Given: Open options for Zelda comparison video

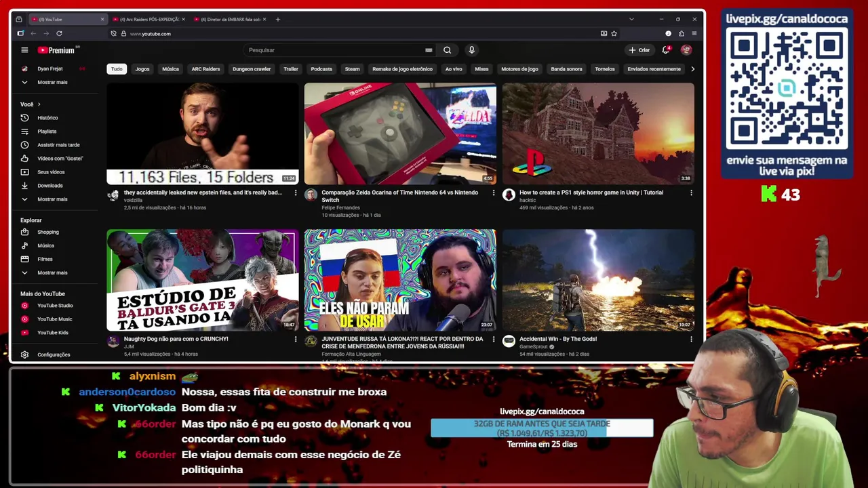Looking at the screenshot, I should click(x=493, y=193).
